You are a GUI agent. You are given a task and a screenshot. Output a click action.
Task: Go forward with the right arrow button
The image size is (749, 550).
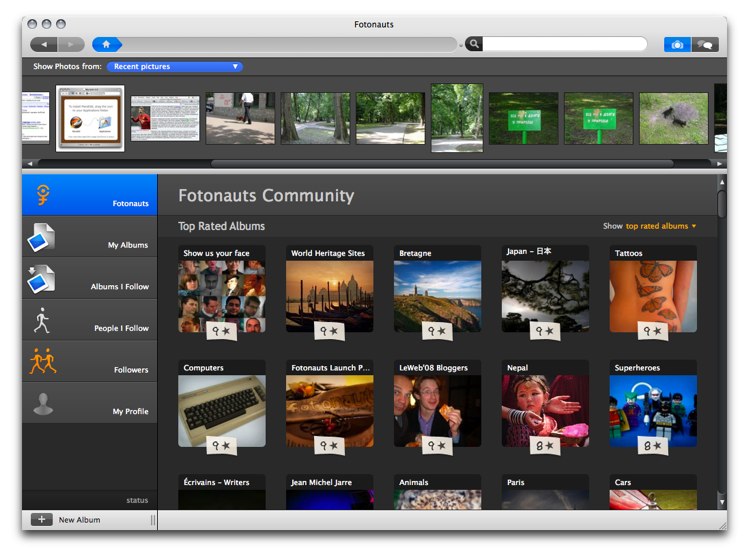(71, 44)
